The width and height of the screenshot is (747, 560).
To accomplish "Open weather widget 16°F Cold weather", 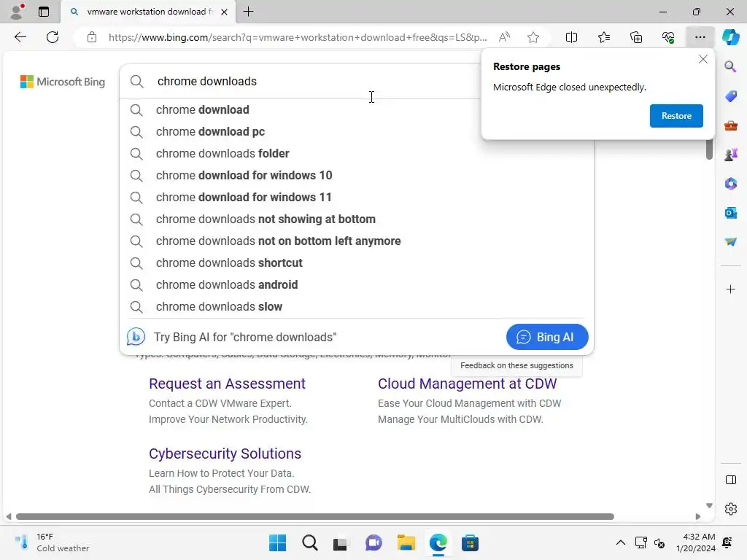I will coord(53,542).
